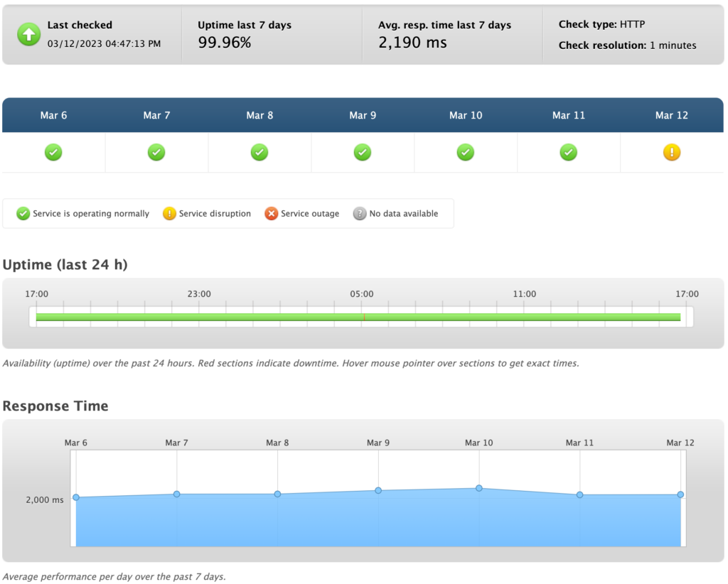Click the red downtime marker on uptime bar

pyautogui.click(x=365, y=318)
